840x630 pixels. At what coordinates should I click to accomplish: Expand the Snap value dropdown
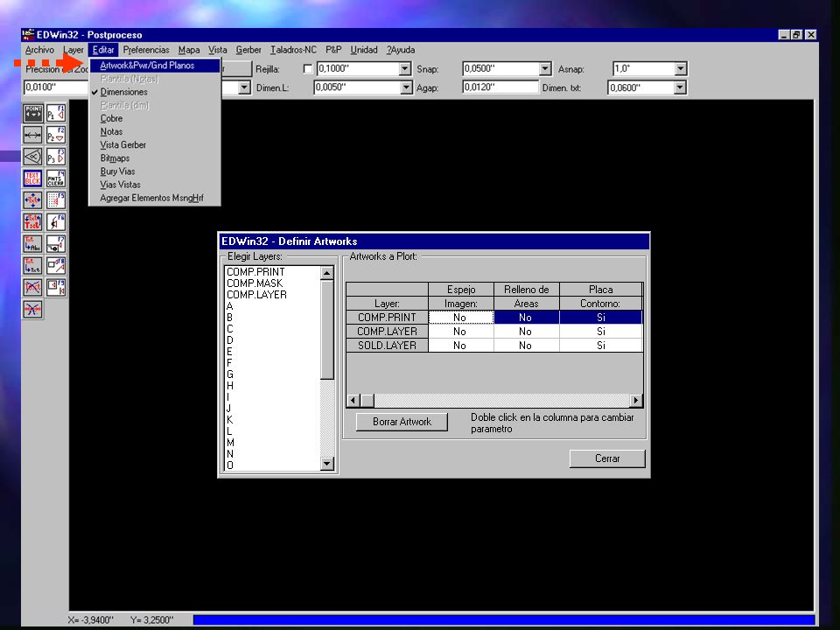pyautogui.click(x=545, y=69)
